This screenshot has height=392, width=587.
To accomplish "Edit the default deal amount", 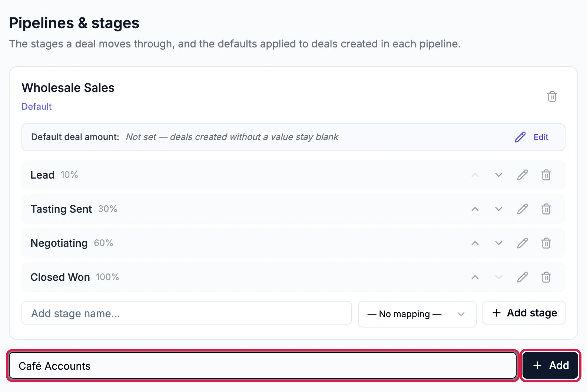I will tap(532, 137).
